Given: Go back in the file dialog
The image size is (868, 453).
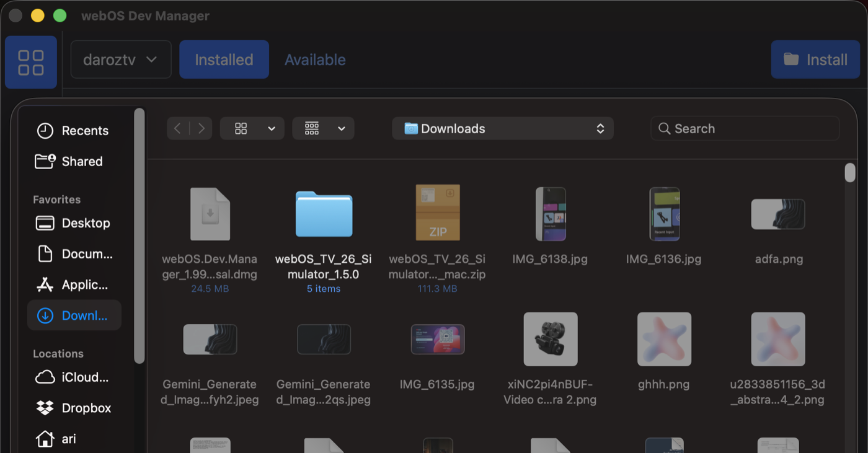Looking at the screenshot, I should (178, 128).
